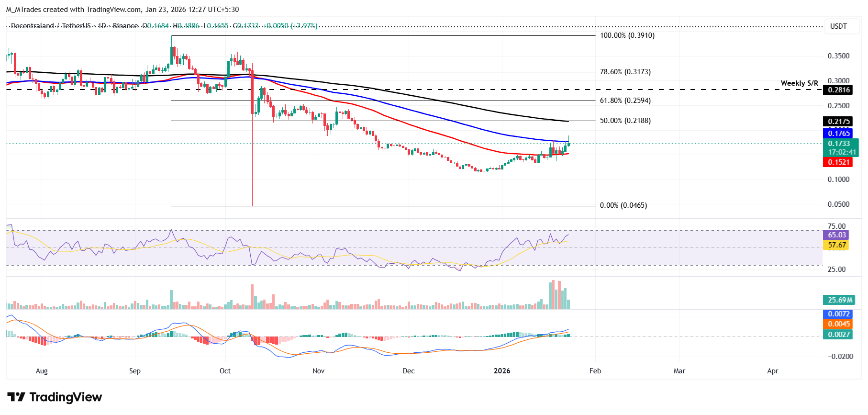Click the 2026 label on time axis
Viewport: 868px width, 415px height.
[x=502, y=371]
